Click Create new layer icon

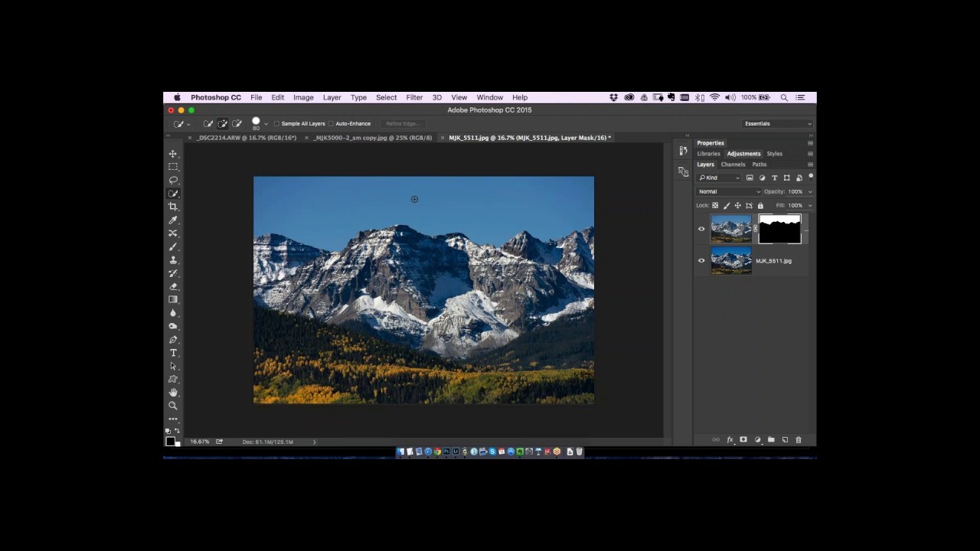[785, 440]
